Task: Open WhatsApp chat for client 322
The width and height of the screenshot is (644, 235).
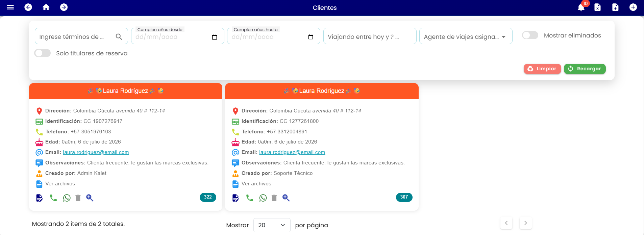Action: click(67, 198)
